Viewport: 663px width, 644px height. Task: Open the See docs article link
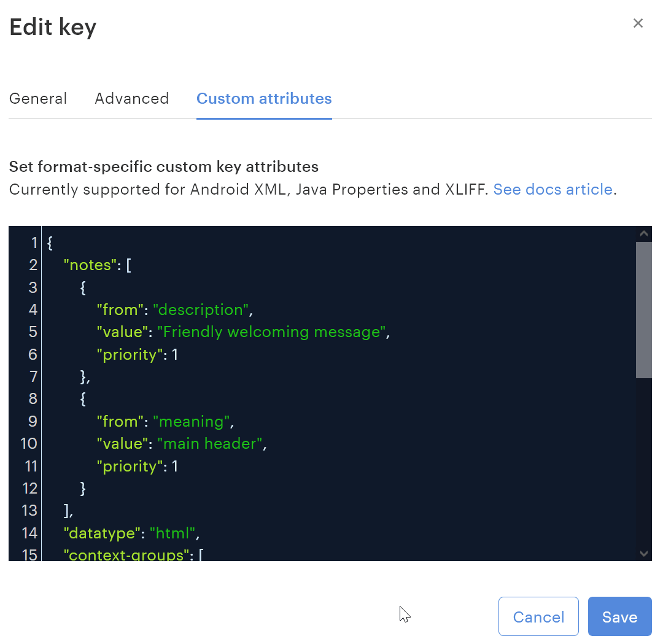point(552,189)
